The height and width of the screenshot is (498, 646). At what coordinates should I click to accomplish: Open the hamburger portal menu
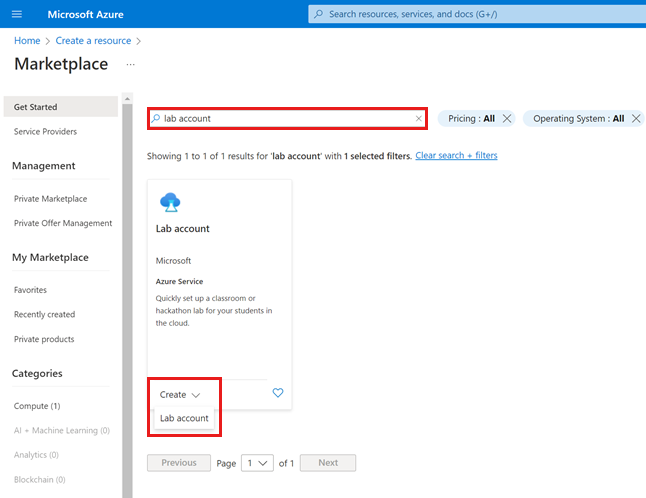pos(17,14)
